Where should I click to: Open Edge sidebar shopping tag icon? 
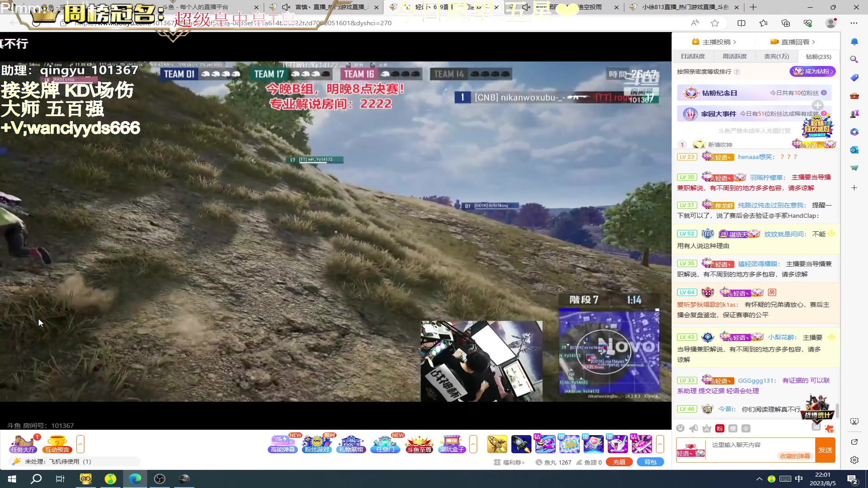854,78
